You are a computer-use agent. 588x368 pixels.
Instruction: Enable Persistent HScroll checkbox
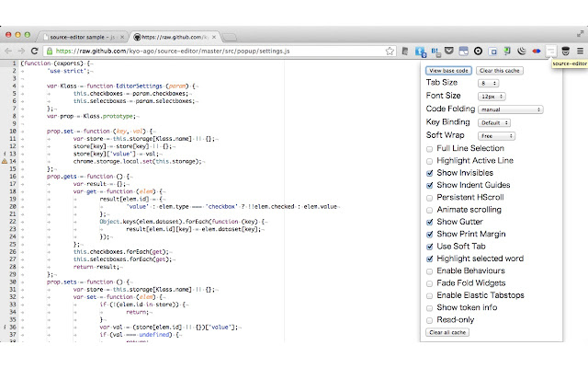click(x=429, y=198)
